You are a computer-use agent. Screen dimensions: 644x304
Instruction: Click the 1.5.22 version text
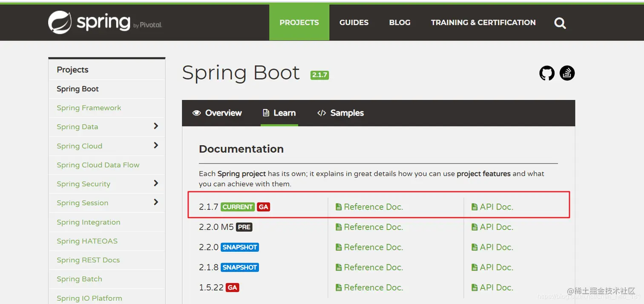(211, 287)
